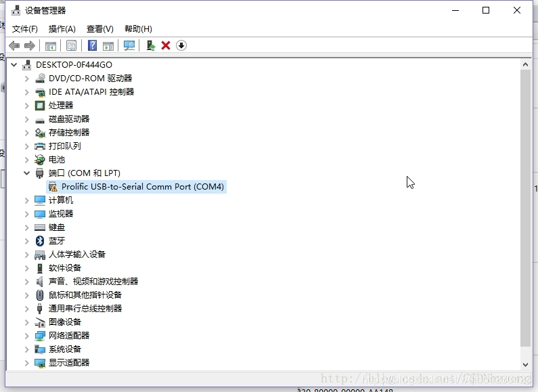
Task: Click the camera icon beside 图像设备
Action: pos(40,322)
